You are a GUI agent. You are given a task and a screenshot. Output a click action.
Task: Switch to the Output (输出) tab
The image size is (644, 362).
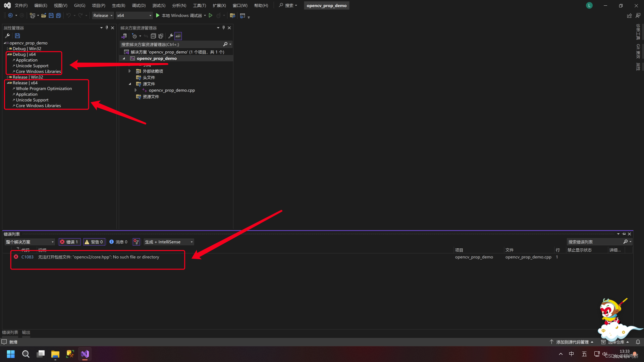pyautogui.click(x=26, y=332)
